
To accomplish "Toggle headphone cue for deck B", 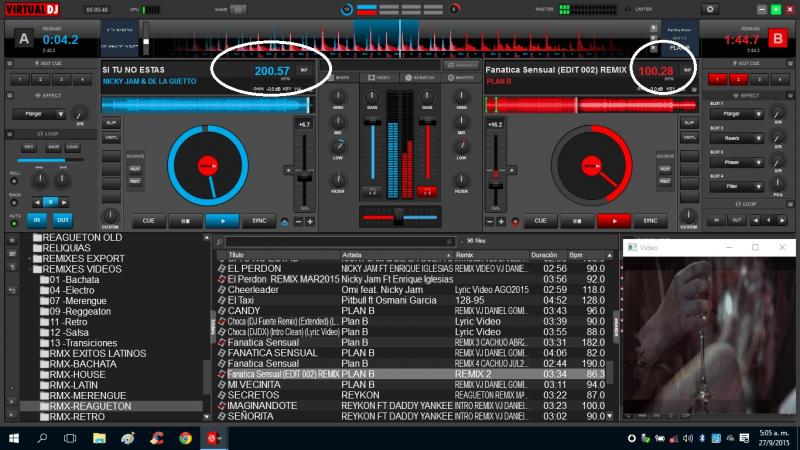I will [427, 192].
